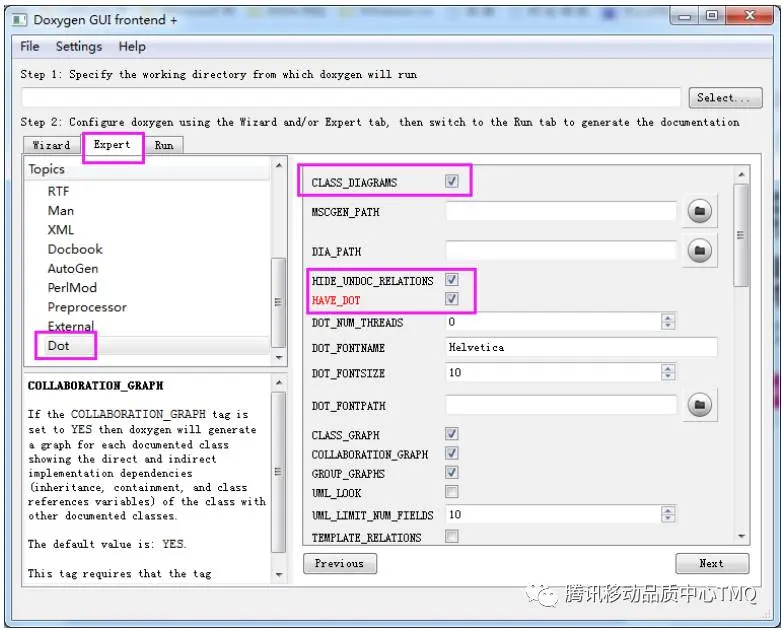The image size is (782, 630).
Task: Click the Previous button
Action: 340,563
